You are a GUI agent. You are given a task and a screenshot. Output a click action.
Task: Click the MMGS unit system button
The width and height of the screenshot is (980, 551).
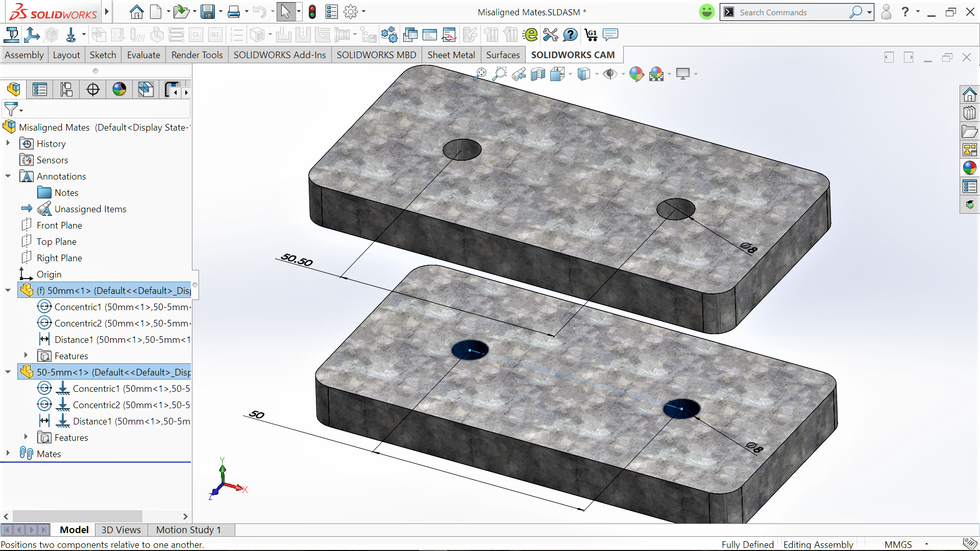tap(898, 544)
